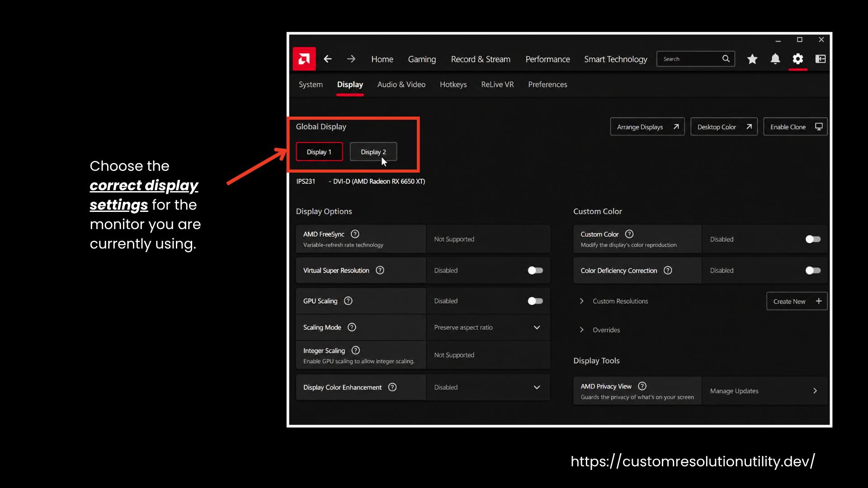
Task: Switch to the Display tab
Action: [x=350, y=84]
